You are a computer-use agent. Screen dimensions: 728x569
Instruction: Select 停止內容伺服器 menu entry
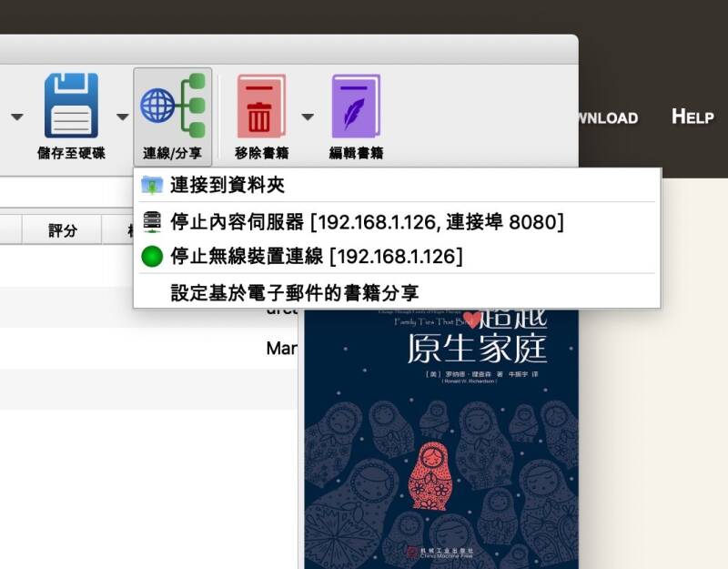[x=397, y=221]
